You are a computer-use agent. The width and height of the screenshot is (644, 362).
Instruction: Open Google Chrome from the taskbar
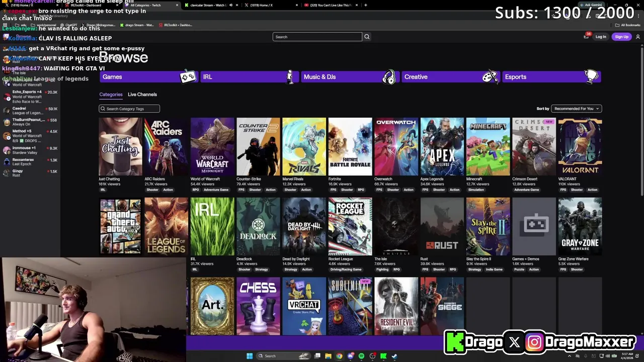click(x=339, y=356)
